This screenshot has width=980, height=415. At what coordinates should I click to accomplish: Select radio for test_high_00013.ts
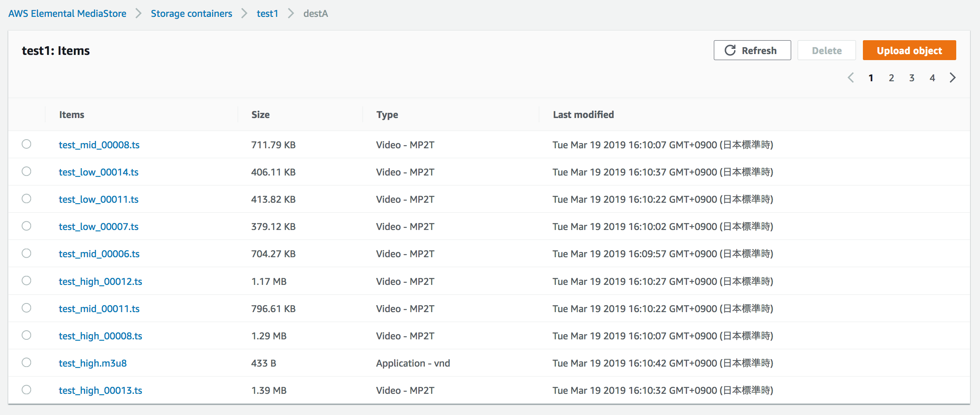(26, 389)
